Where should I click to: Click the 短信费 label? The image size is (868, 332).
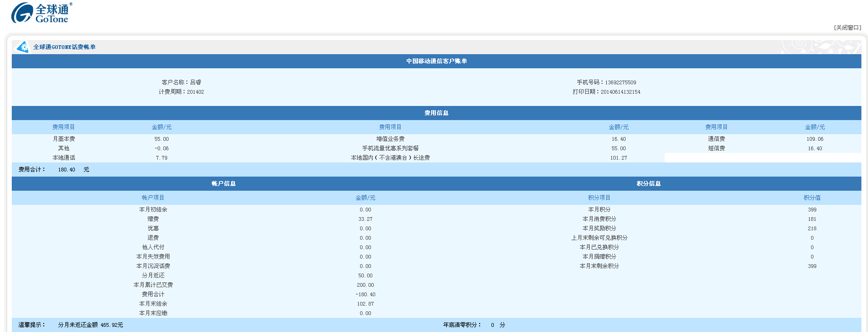[x=716, y=148]
